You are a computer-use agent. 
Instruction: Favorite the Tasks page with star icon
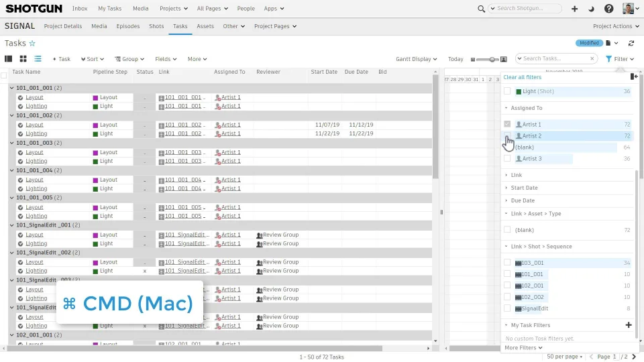(x=32, y=43)
